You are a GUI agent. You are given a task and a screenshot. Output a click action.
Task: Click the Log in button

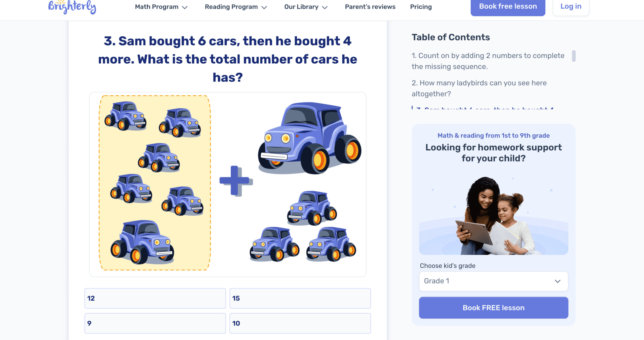[x=571, y=7]
